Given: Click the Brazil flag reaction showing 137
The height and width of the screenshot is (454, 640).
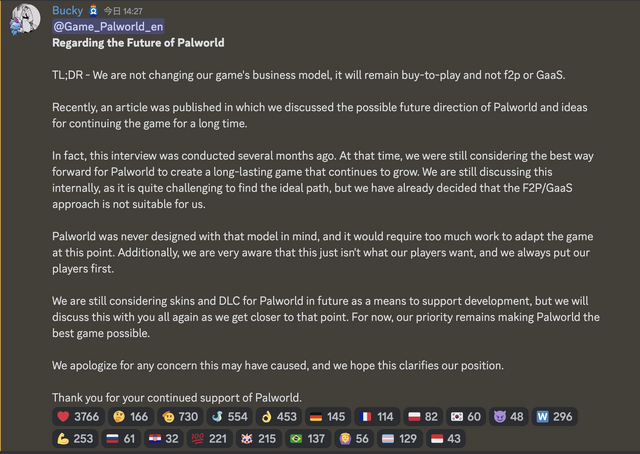Looking at the screenshot, I should (308, 438).
